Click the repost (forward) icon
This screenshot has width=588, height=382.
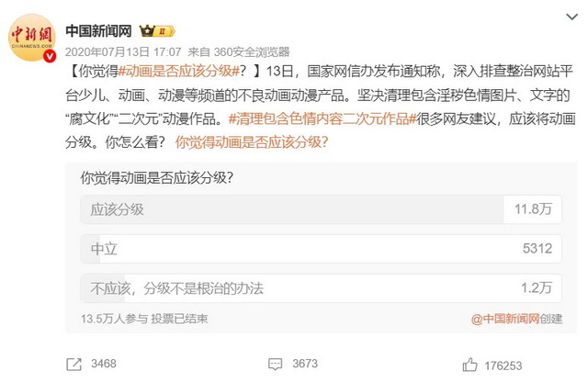(x=74, y=364)
